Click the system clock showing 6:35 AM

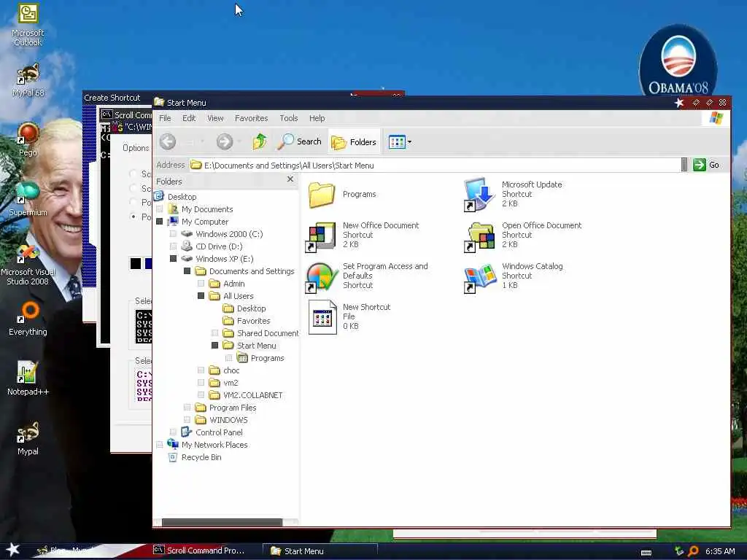click(720, 551)
